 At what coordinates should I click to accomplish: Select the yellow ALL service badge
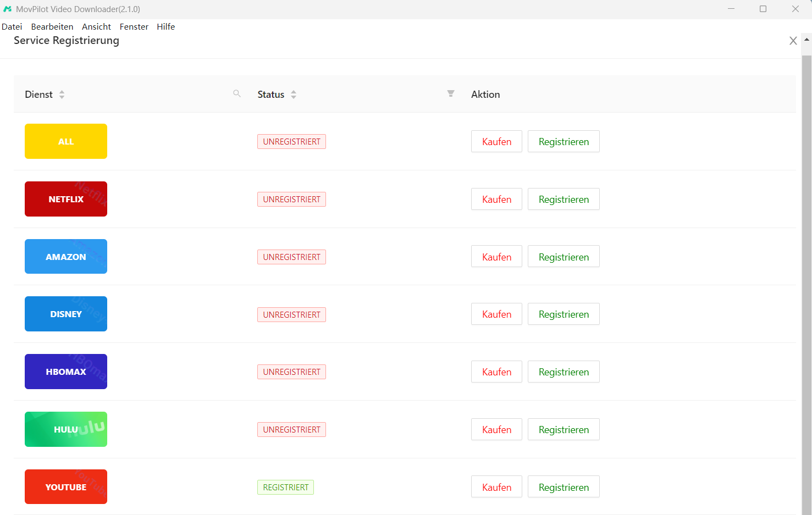pos(66,141)
